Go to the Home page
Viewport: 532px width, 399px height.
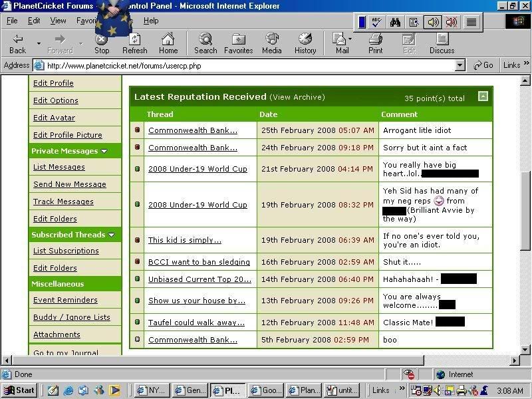(x=168, y=44)
